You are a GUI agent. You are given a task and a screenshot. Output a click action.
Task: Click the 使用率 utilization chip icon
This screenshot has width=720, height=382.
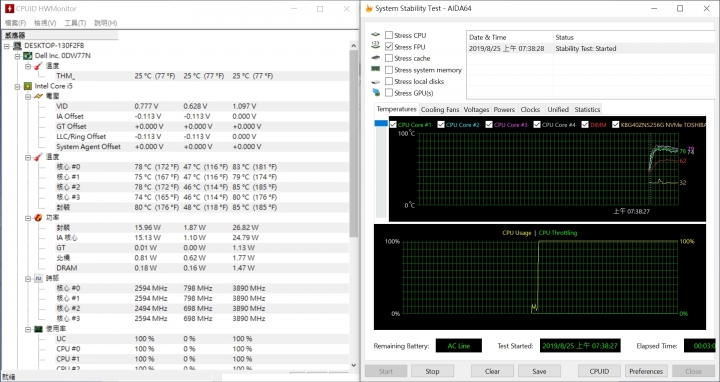[39, 329]
